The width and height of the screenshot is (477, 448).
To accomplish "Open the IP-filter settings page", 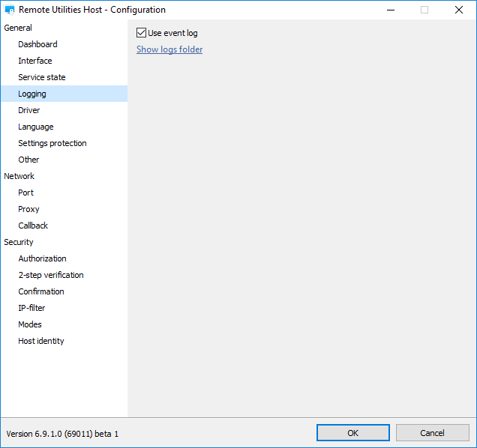I will click(x=31, y=308).
